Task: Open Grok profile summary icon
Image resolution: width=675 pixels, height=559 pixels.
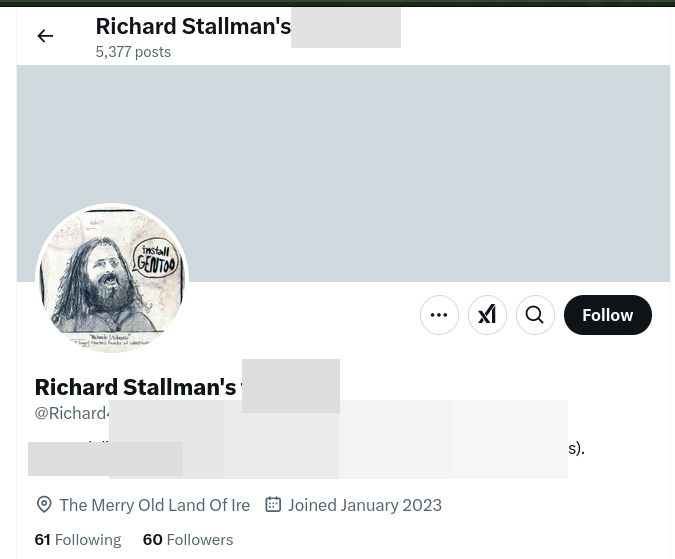Action: 487,315
